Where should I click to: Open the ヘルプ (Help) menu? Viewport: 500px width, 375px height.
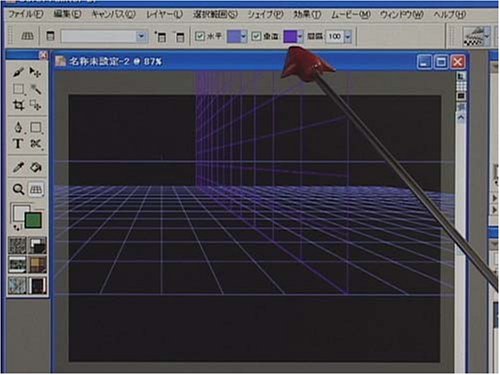tap(450, 14)
